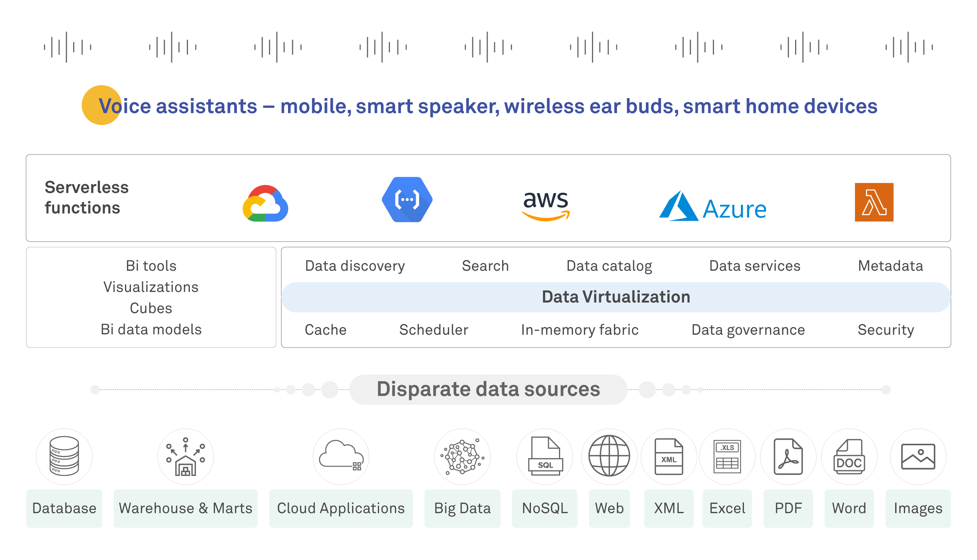The width and height of the screenshot is (977, 560).
Task: Click the Bi data models text
Action: point(151,329)
